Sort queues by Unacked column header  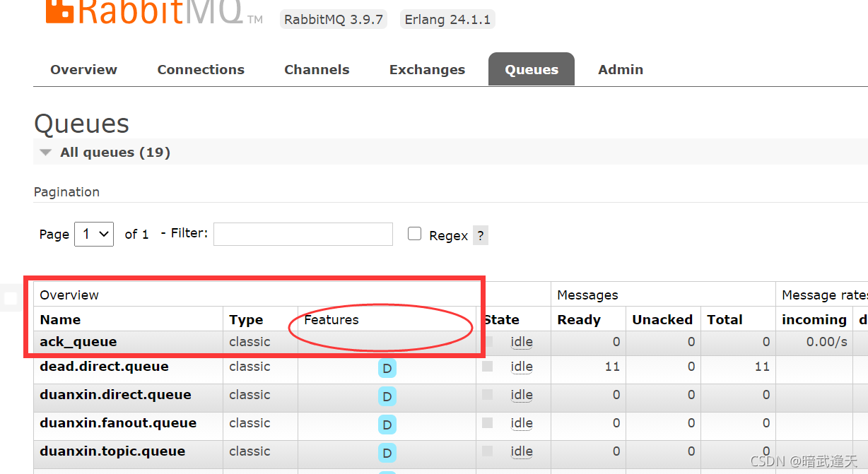coord(662,320)
